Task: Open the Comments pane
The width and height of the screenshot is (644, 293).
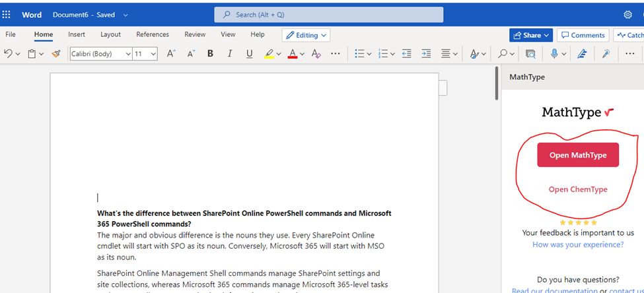Action: (583, 35)
